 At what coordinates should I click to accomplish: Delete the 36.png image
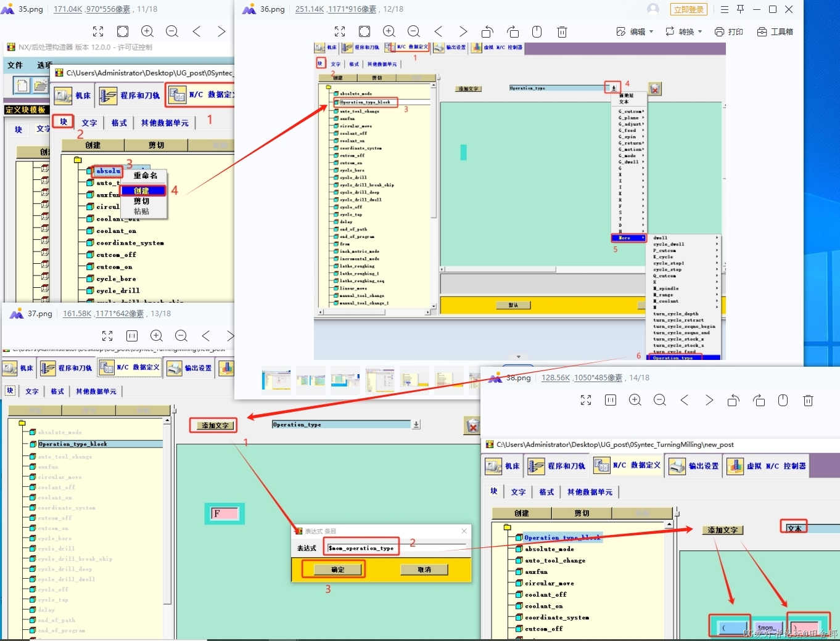[562, 31]
